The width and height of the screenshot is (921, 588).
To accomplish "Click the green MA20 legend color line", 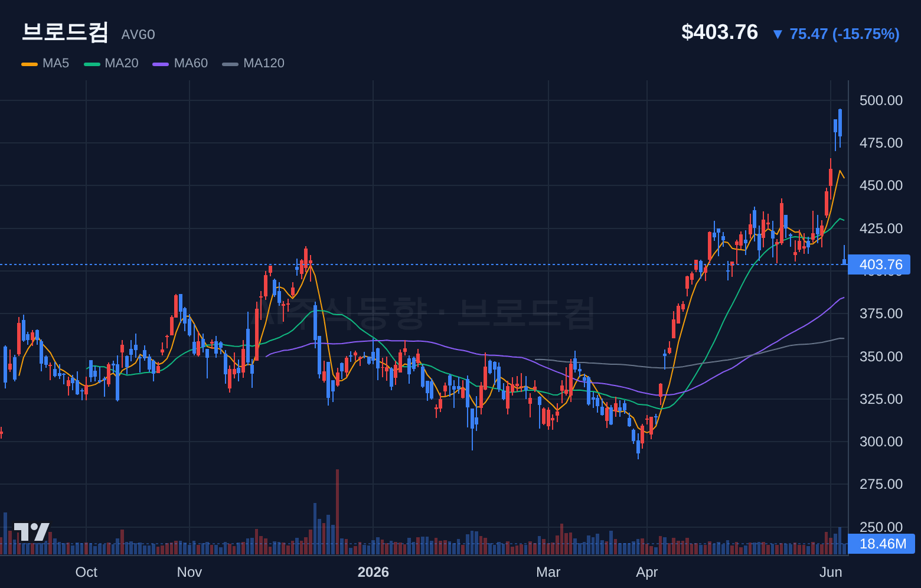I will (92, 64).
